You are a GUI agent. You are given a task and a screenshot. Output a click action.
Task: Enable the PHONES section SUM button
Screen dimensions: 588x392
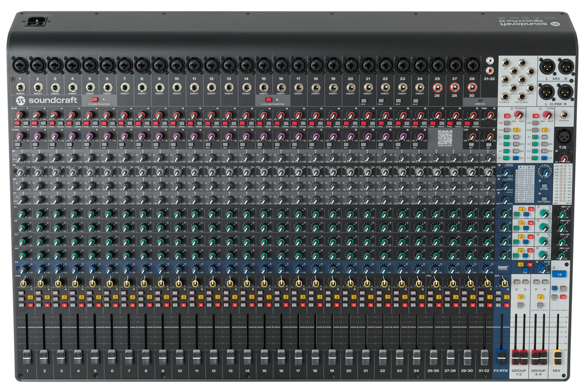click(x=507, y=130)
